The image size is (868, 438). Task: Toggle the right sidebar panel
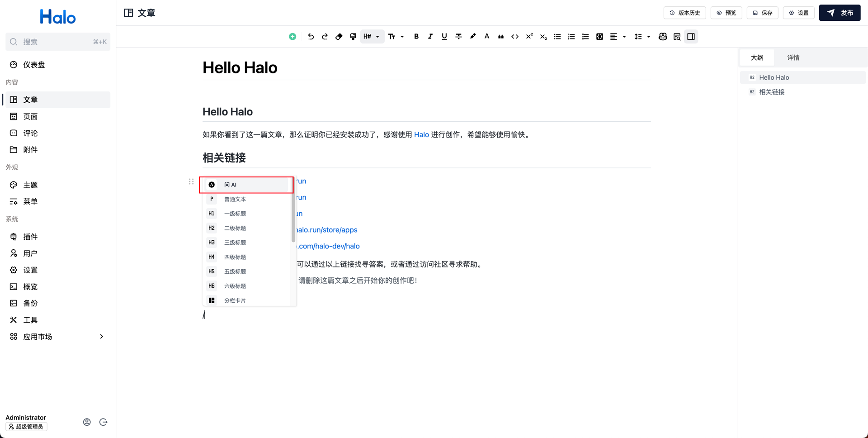[x=691, y=37]
